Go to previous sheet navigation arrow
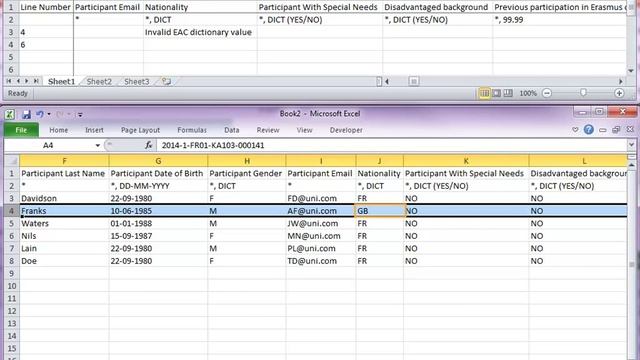The width and height of the screenshot is (640, 360). click(x=18, y=81)
